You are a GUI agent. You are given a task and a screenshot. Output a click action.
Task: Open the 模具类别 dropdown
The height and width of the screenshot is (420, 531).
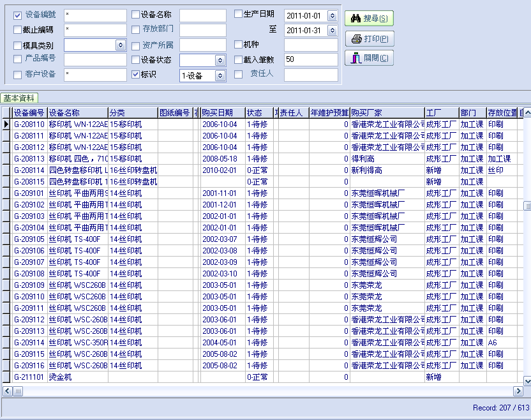[x=121, y=45]
